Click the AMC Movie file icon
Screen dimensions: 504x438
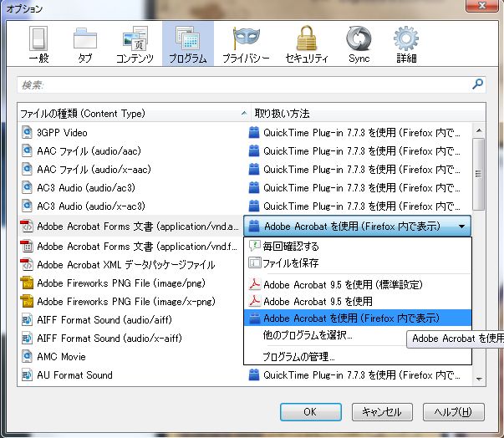27,356
